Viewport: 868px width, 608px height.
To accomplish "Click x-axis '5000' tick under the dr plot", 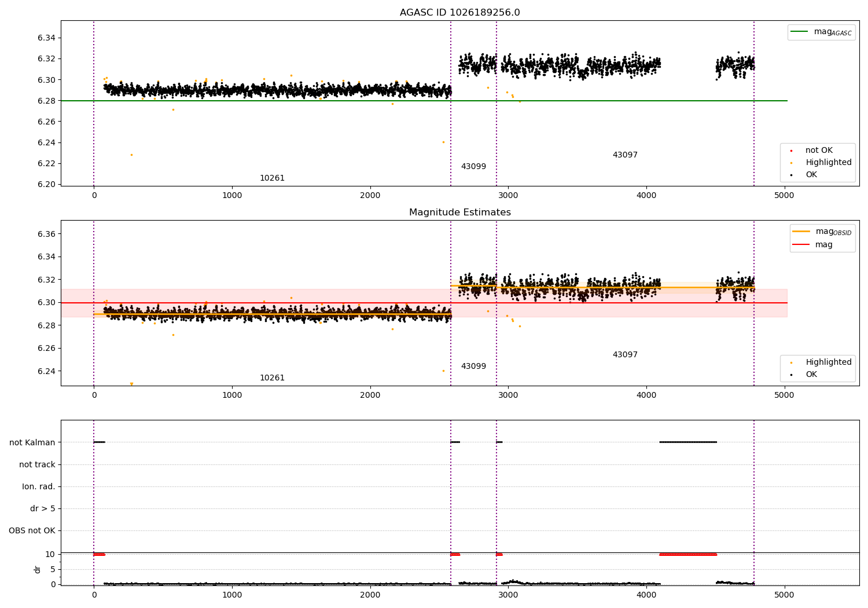I will (x=784, y=595).
